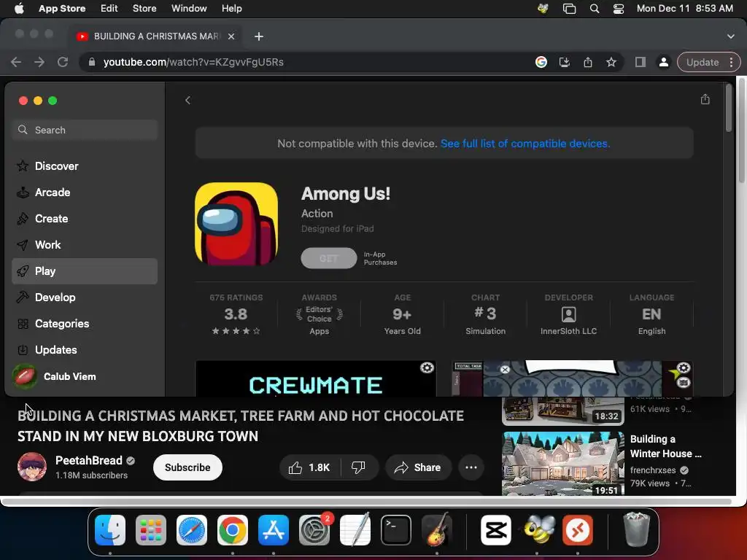
Task: Click Chrome forward arrow button
Action: click(39, 63)
